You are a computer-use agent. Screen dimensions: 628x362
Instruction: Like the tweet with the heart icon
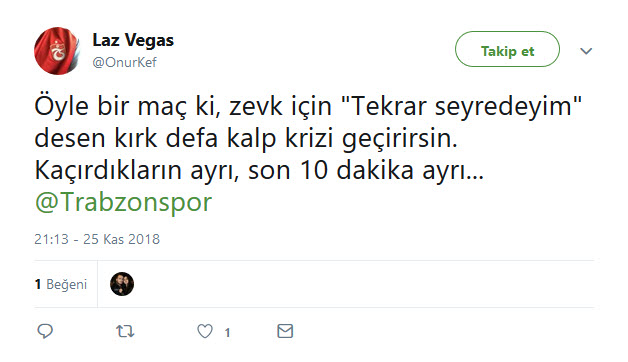[x=205, y=331]
